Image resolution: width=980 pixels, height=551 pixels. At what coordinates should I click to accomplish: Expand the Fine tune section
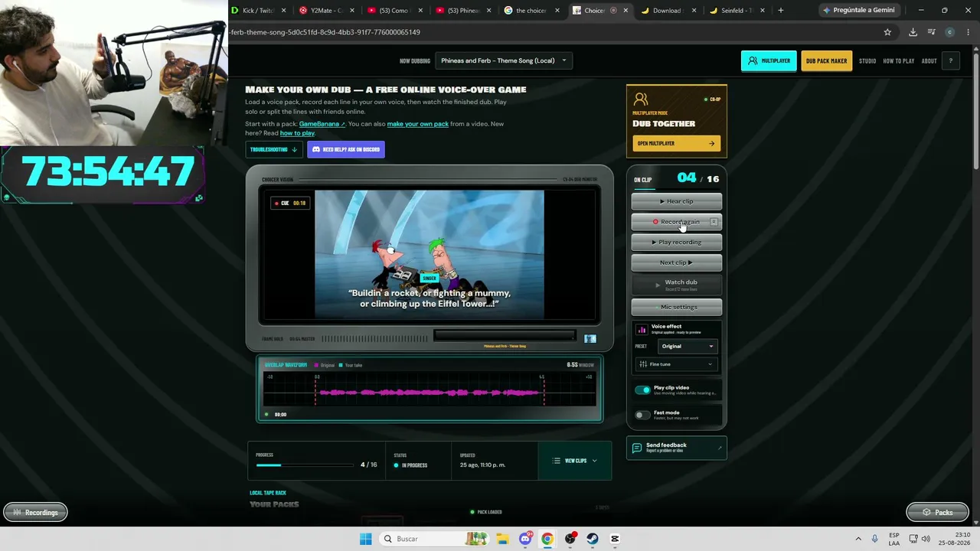coord(676,364)
